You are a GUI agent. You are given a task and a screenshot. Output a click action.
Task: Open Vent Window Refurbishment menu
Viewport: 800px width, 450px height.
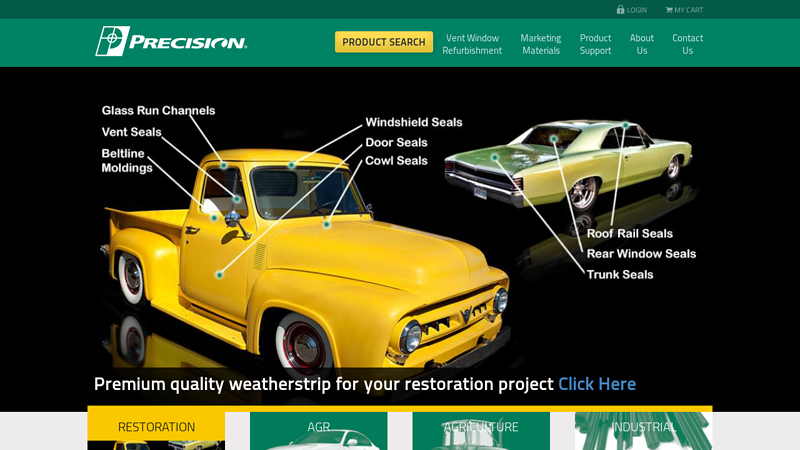[x=472, y=44]
